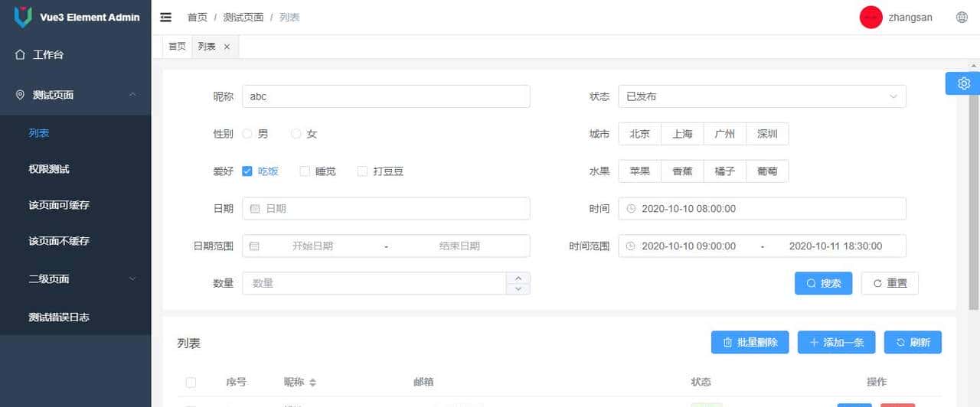Screen dimensions: 980x407
Task: Open 该页面不缓存 sidebar item
Action: (x=76, y=241)
